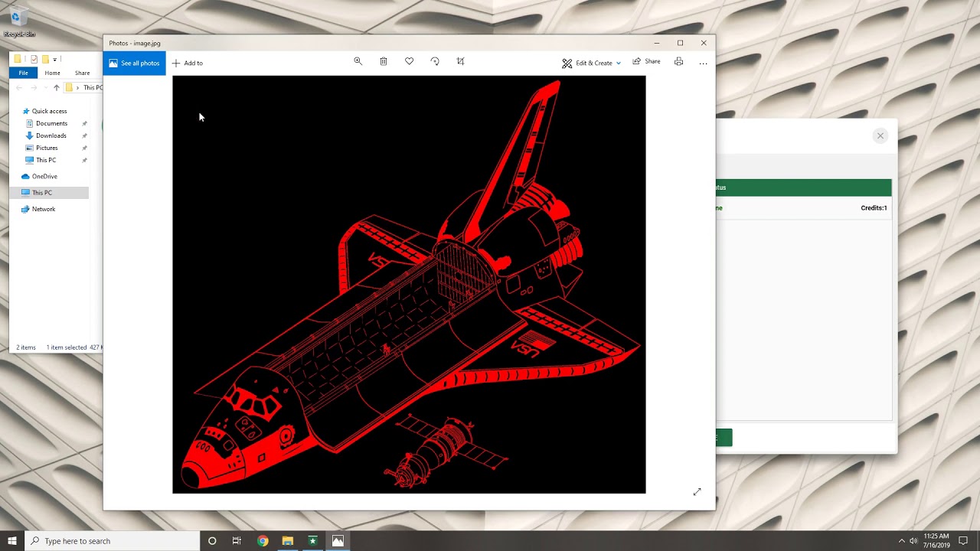Show hidden system tray icons
Viewport: 980px width, 551px height.
tap(901, 540)
